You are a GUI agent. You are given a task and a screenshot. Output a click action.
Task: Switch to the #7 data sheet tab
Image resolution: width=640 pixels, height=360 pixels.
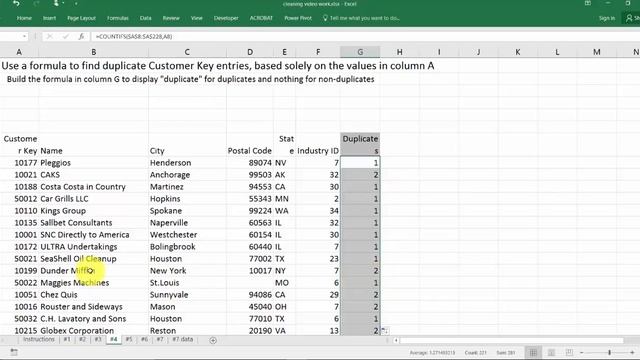click(182, 339)
